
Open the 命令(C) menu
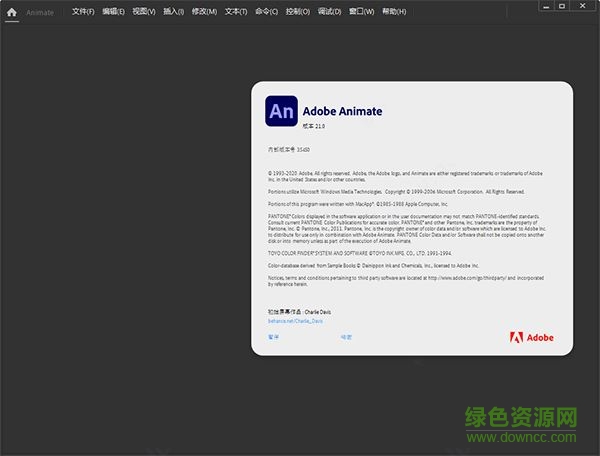pyautogui.click(x=266, y=12)
